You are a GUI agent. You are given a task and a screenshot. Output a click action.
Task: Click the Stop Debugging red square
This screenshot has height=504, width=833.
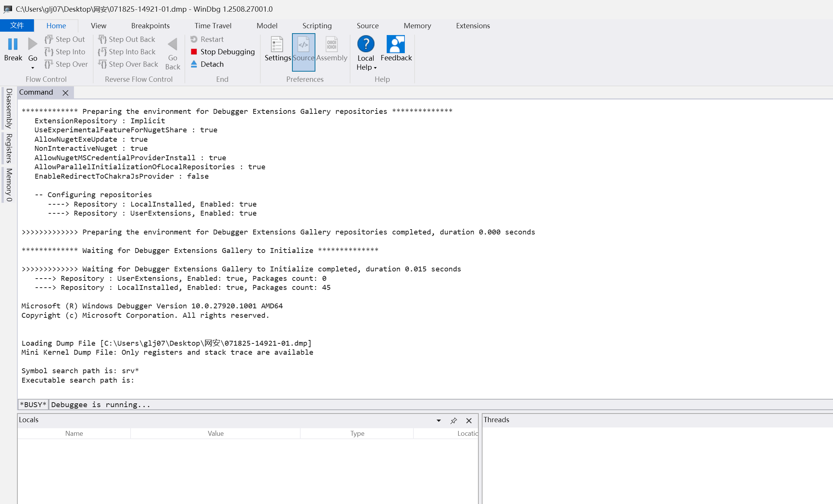click(x=194, y=52)
